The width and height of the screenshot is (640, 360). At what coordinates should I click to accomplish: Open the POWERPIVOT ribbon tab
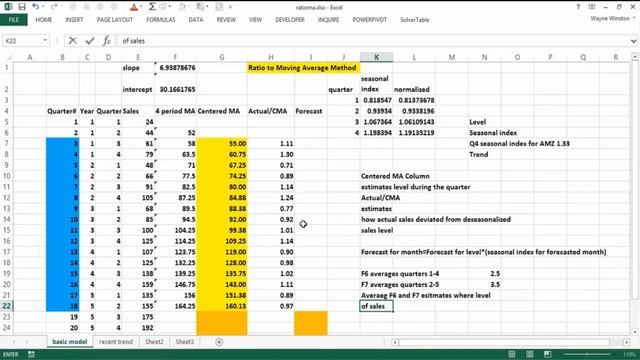click(x=370, y=20)
